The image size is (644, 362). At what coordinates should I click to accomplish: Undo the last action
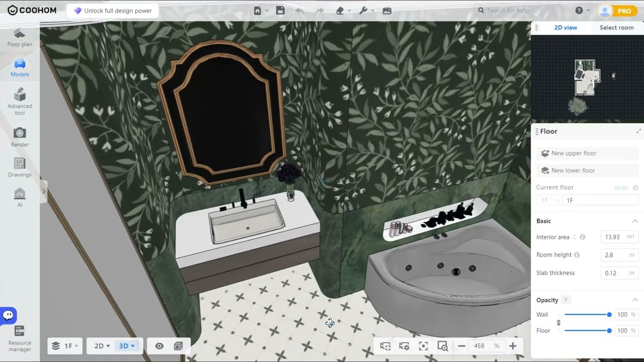pyautogui.click(x=300, y=11)
